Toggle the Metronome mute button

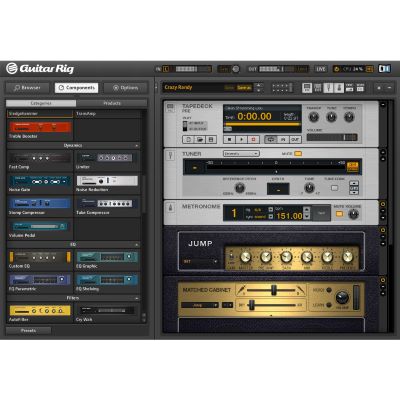339,214
